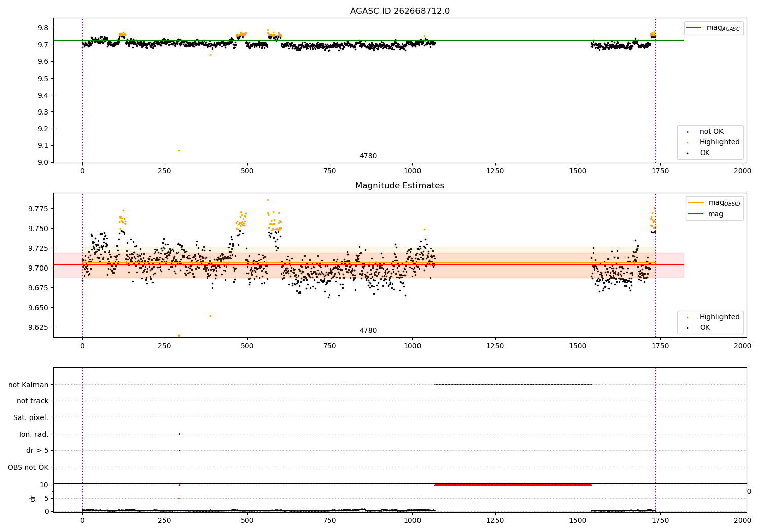Click the black 'Ion. rad.' flag dot
Screen dimensions: 760x532
[x=179, y=434]
